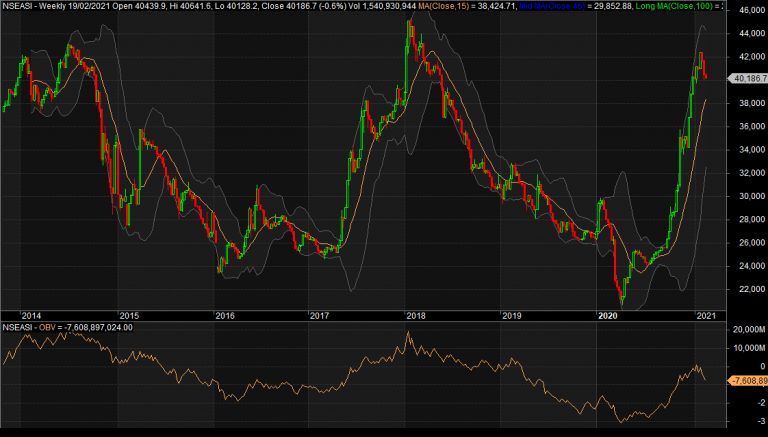
Task: Click the 44,000 price axis label
Action: pyautogui.click(x=751, y=33)
